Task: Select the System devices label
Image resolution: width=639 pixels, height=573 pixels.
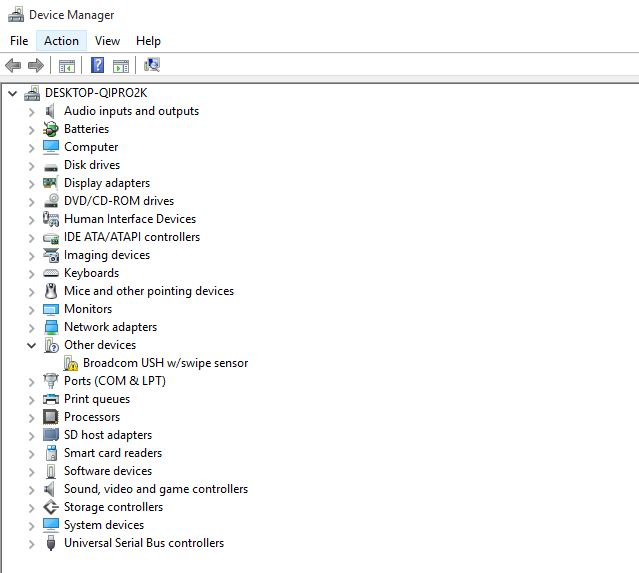Action: tap(104, 525)
